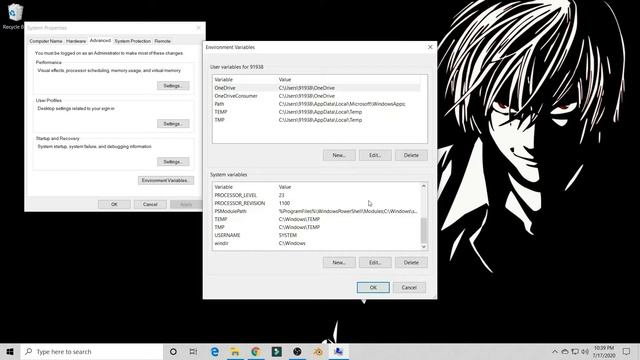Image resolution: width=640 pixels, height=360 pixels.
Task: Switch to the Computer Name tab
Action: click(46, 41)
